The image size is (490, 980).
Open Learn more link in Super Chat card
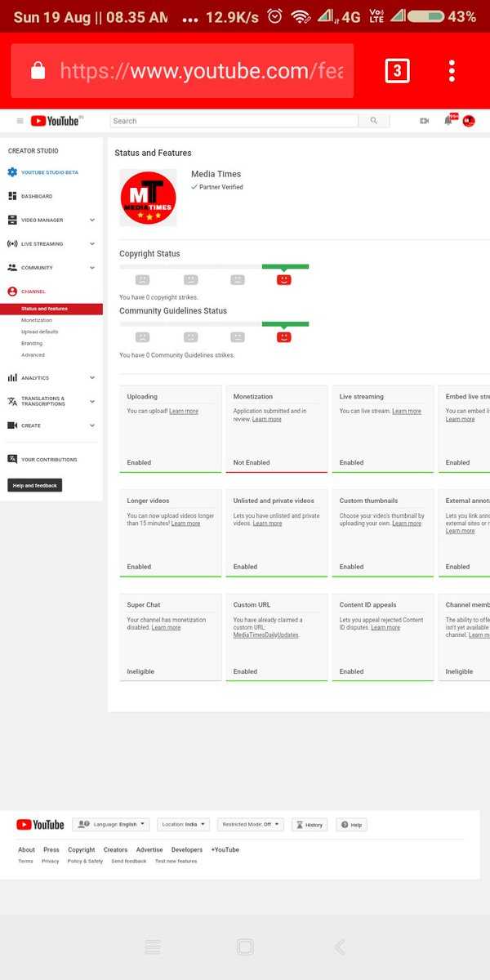(167, 628)
